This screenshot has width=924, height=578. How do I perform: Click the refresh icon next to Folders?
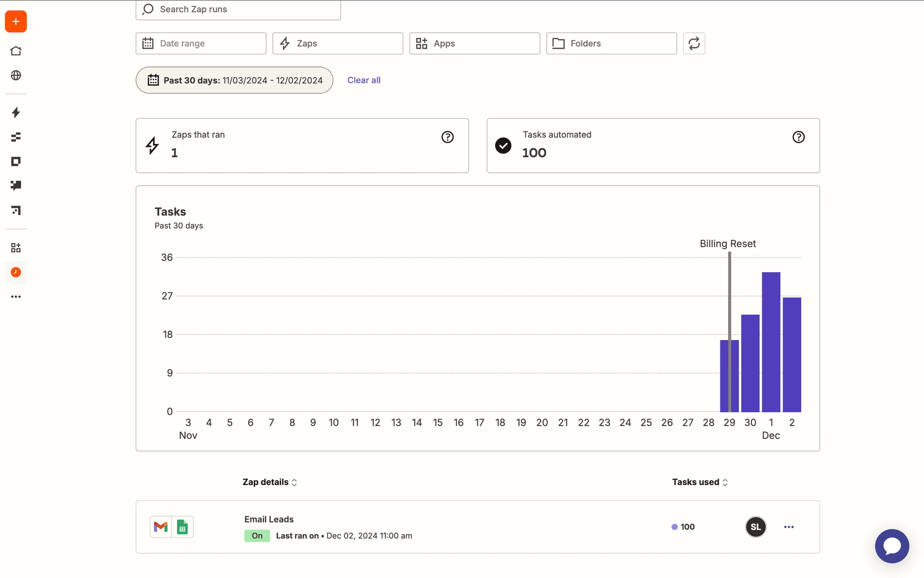pos(694,43)
